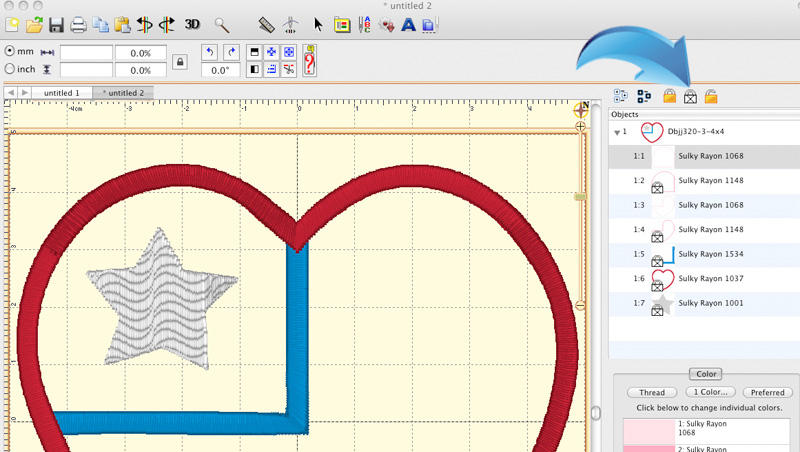
Task: Rotate left with counterclockwise arrow button
Action: [x=209, y=52]
